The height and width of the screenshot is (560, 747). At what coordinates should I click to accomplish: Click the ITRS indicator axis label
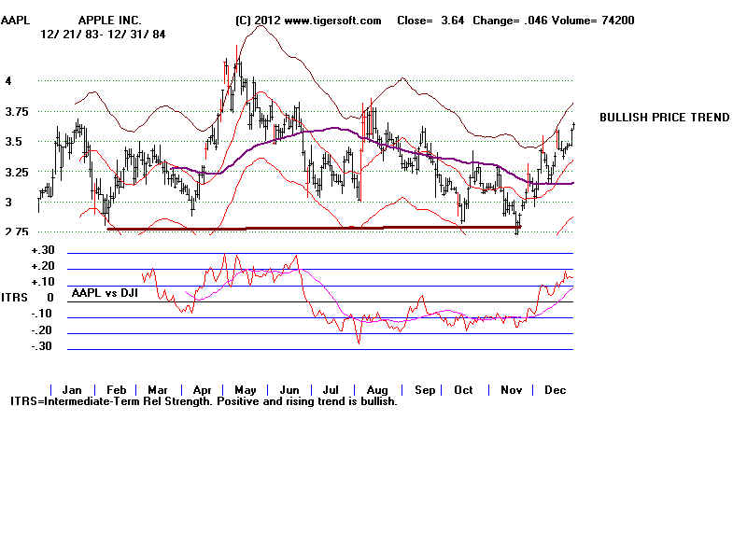(x=16, y=298)
